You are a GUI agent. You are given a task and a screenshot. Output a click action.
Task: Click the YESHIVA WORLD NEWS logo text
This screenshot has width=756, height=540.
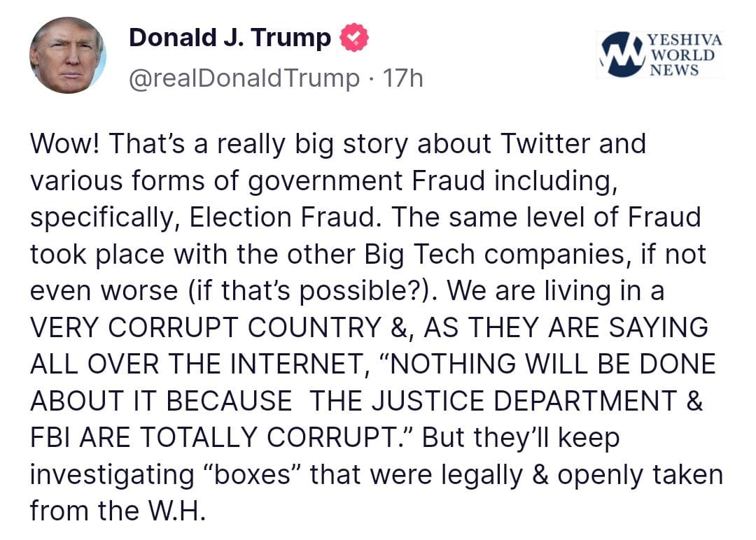pos(685,54)
